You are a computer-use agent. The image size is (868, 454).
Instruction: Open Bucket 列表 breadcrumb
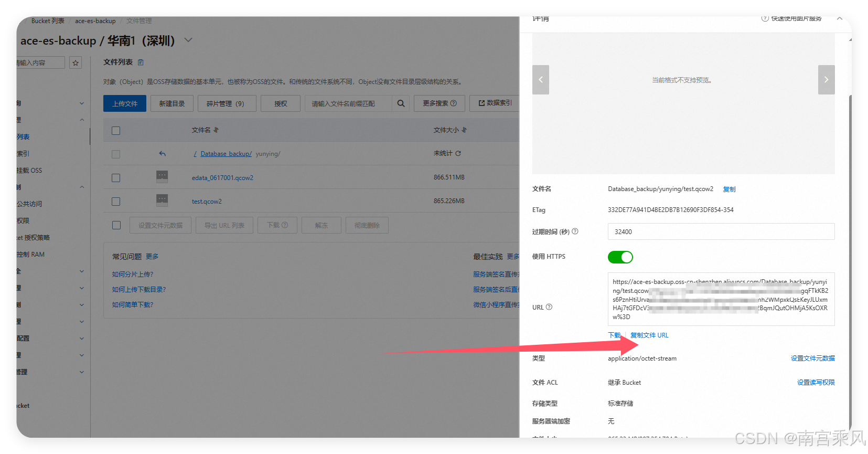point(48,21)
